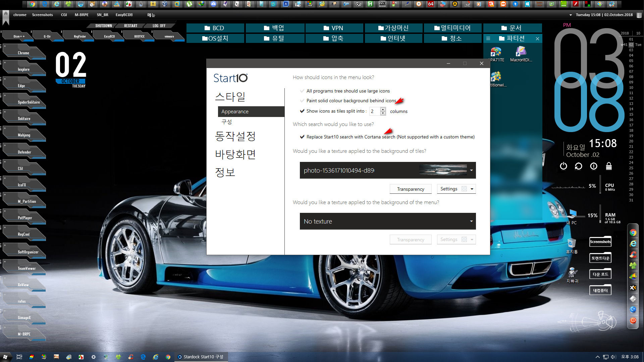Click columns number input field
This screenshot has height=362, width=644.
[374, 111]
